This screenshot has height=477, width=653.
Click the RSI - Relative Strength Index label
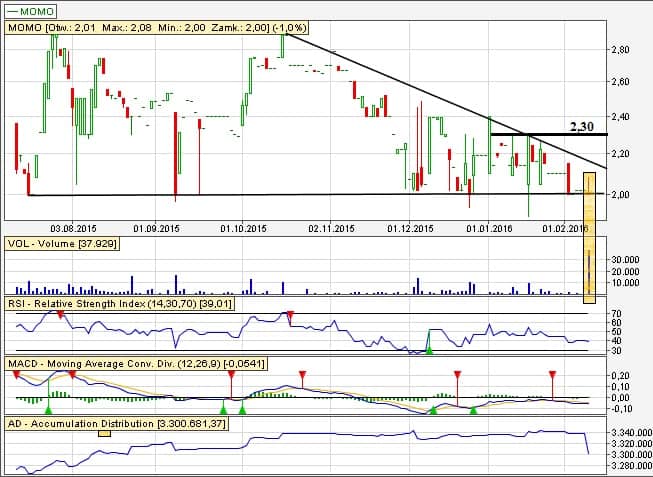click(x=120, y=302)
